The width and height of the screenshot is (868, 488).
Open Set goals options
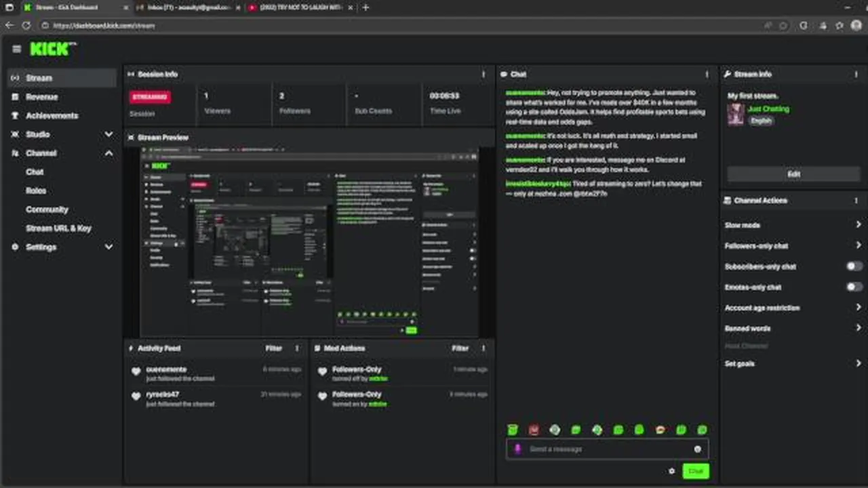point(793,364)
